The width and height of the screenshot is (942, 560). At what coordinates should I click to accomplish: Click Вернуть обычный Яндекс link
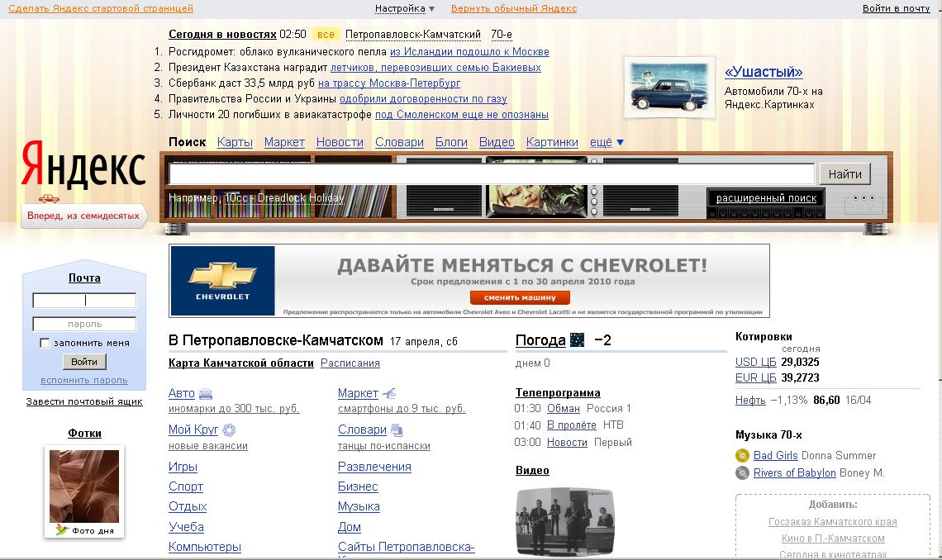click(514, 8)
